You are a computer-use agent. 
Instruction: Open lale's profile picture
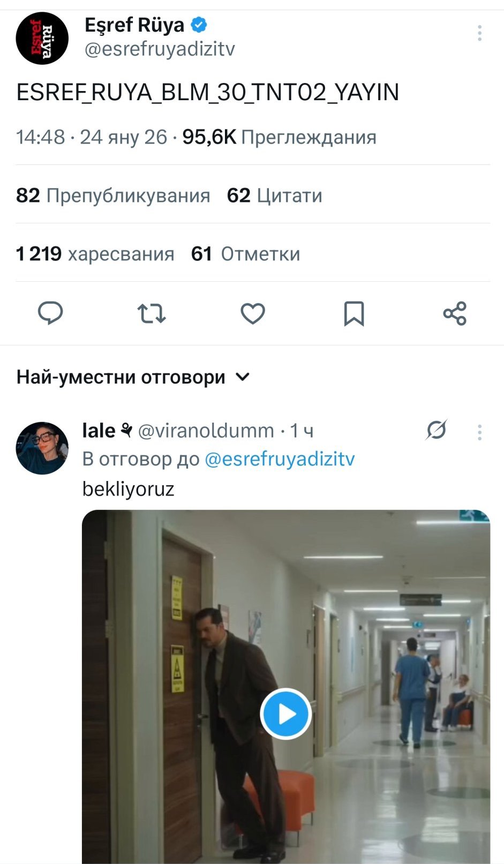click(x=42, y=448)
